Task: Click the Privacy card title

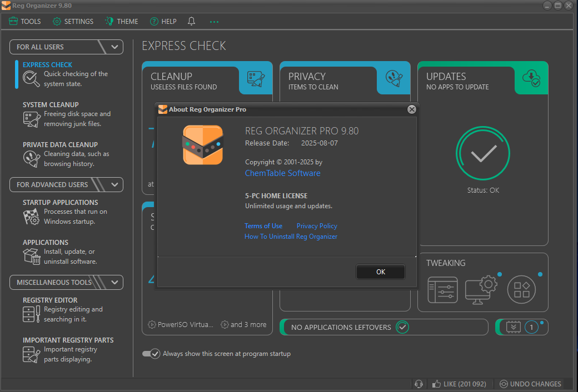Action: [x=307, y=76]
